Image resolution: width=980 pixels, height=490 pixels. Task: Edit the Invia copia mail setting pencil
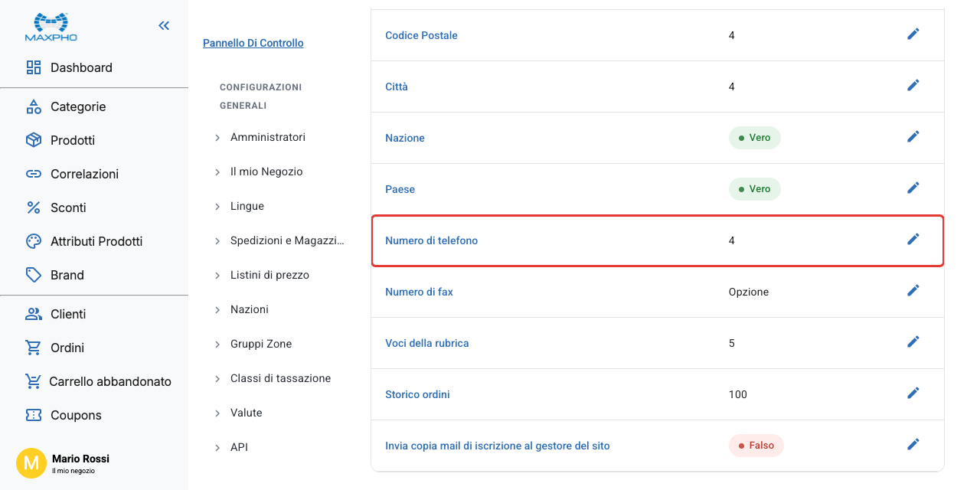click(x=913, y=445)
